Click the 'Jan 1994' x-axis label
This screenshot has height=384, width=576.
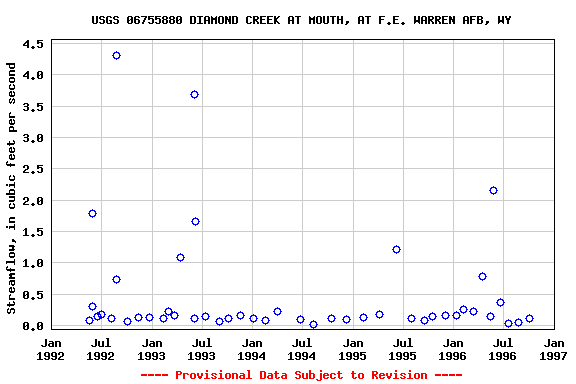click(x=252, y=349)
